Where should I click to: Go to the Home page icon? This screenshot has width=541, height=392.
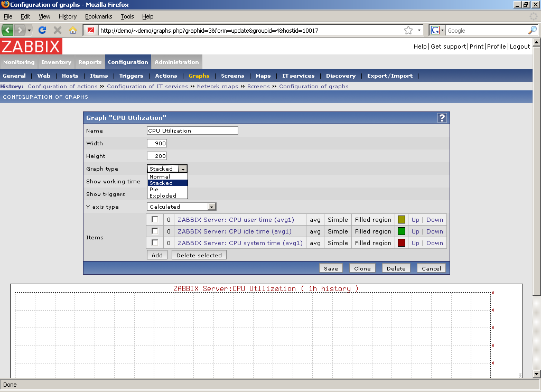pyautogui.click(x=72, y=30)
